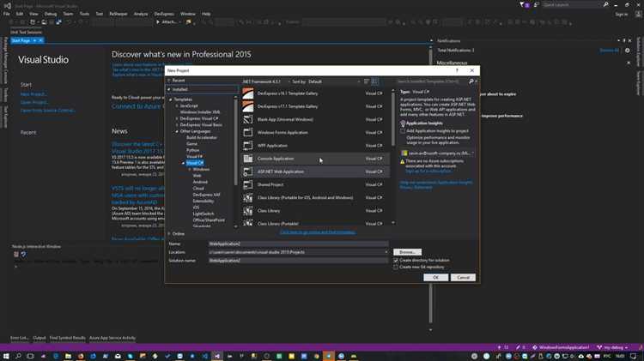Select Python in the templates tree
644x361 pixels.
(192, 150)
